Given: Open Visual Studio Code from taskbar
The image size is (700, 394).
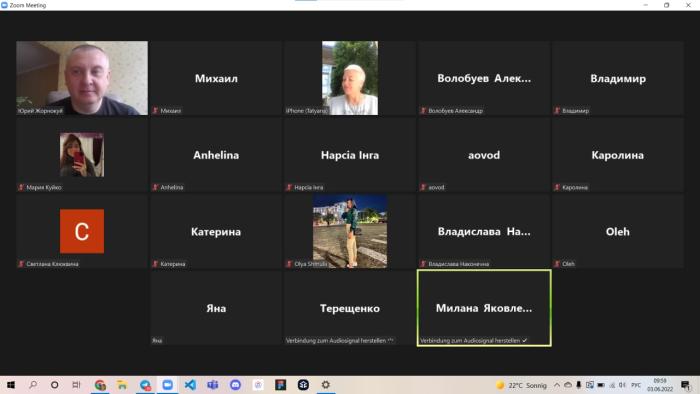Looking at the screenshot, I should tap(190, 385).
